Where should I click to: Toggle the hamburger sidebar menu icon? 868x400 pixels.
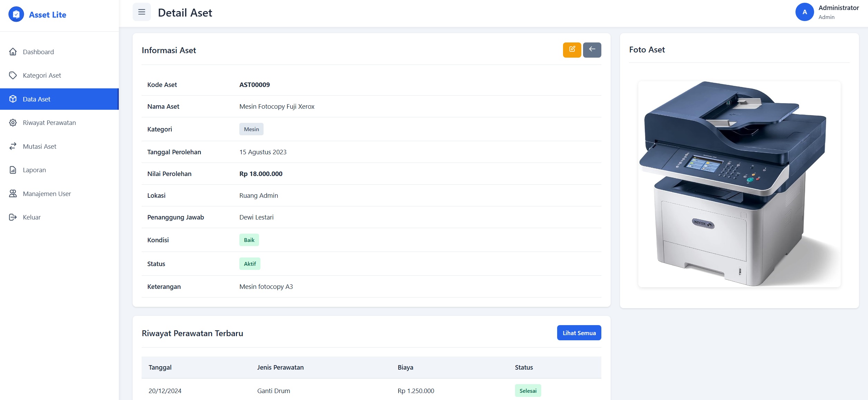[x=142, y=12]
